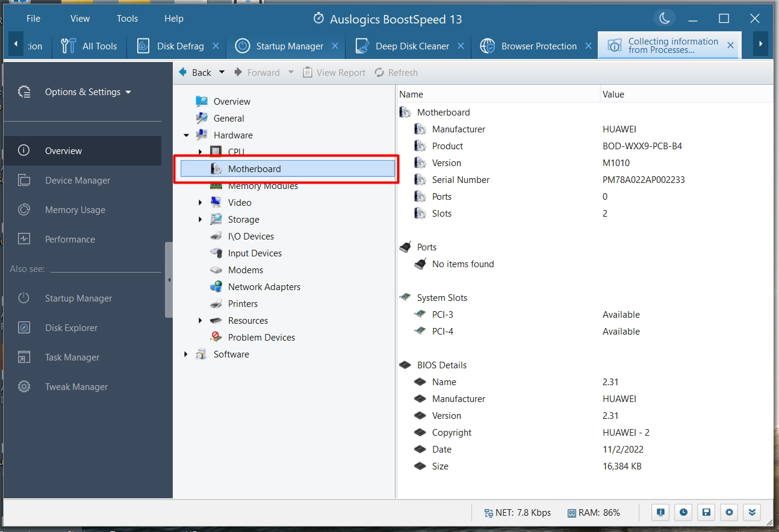Click the Refresh button
779x532 pixels.
tap(396, 73)
